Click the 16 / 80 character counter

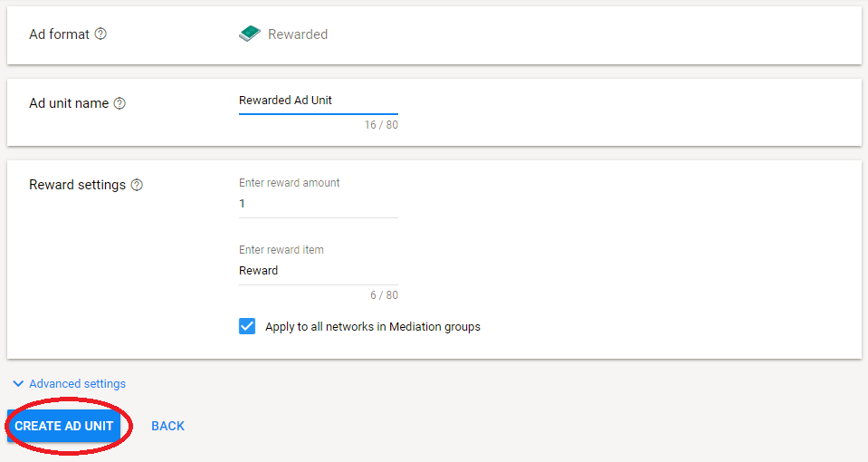pyautogui.click(x=381, y=125)
